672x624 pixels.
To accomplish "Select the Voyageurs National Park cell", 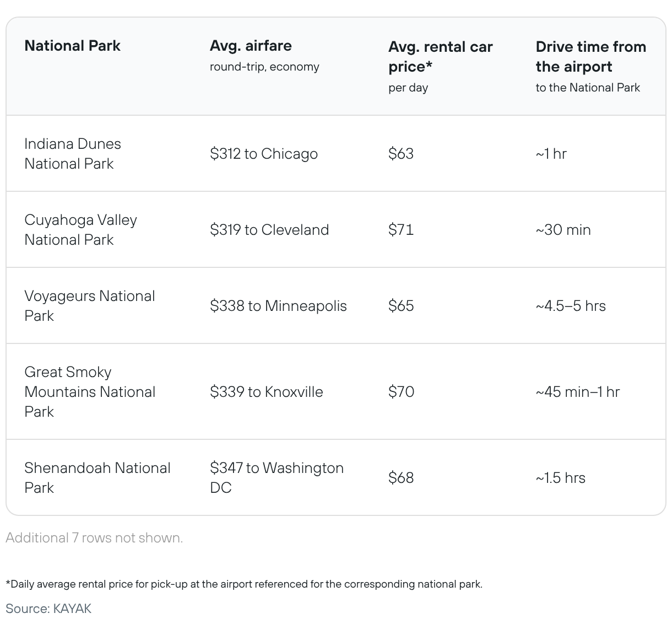I will [90, 306].
